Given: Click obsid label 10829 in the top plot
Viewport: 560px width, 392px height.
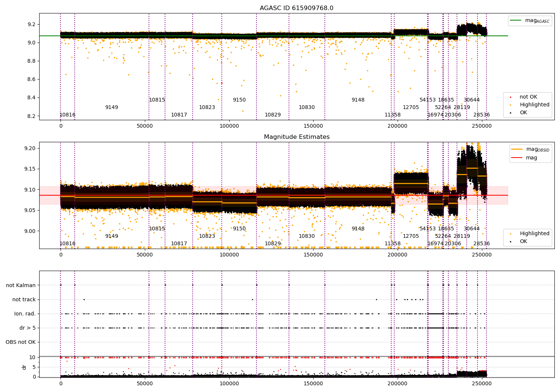Looking at the screenshot, I should click(273, 115).
